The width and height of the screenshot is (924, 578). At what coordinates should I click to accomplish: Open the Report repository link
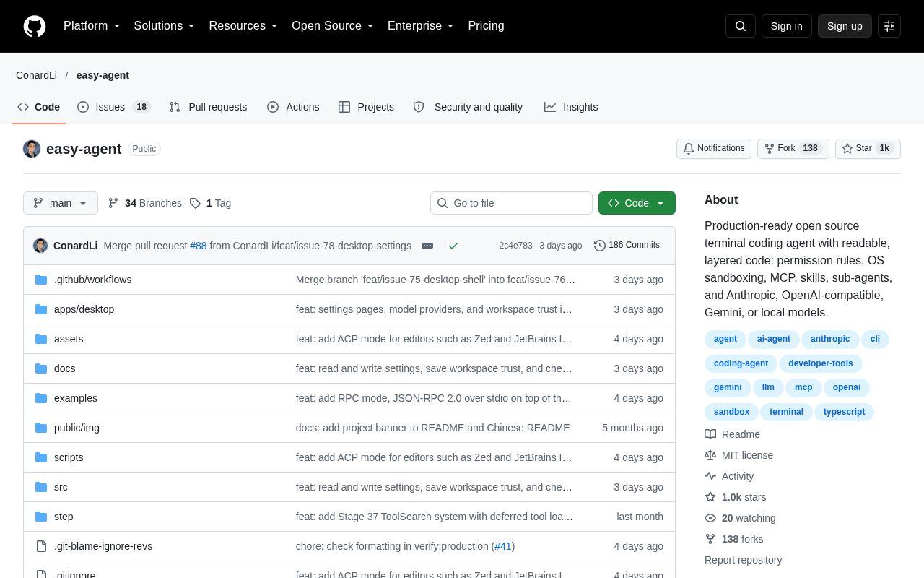click(743, 560)
